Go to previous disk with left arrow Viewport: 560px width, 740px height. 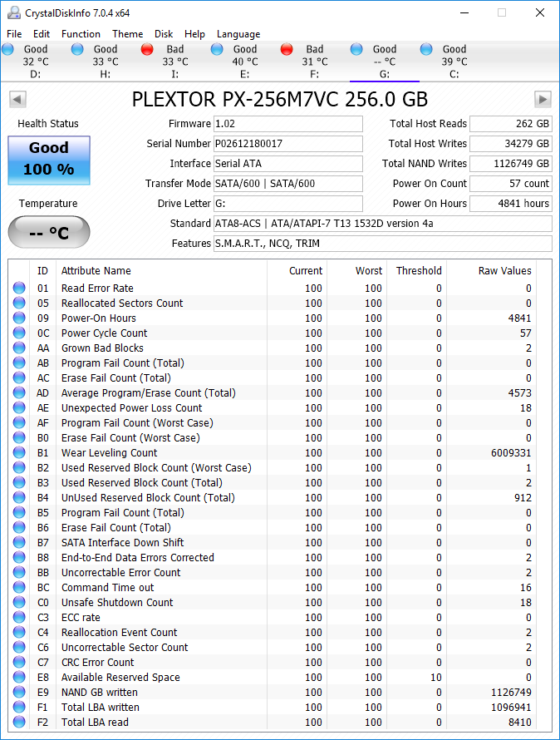[17, 100]
